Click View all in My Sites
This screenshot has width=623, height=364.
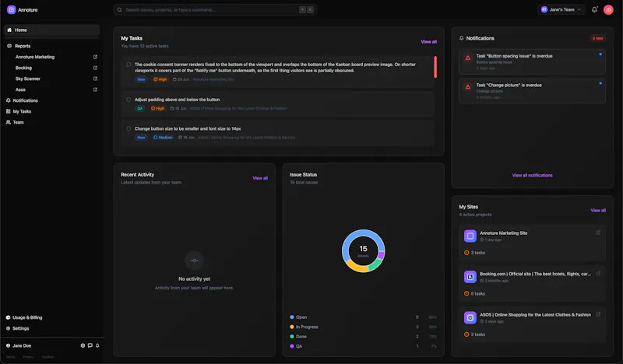pos(598,210)
